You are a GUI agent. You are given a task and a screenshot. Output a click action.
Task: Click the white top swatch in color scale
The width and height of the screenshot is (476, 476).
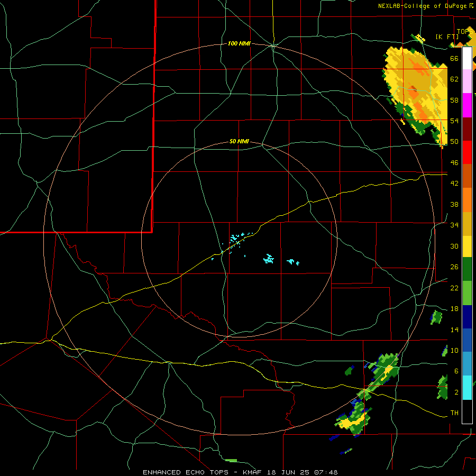click(467, 58)
